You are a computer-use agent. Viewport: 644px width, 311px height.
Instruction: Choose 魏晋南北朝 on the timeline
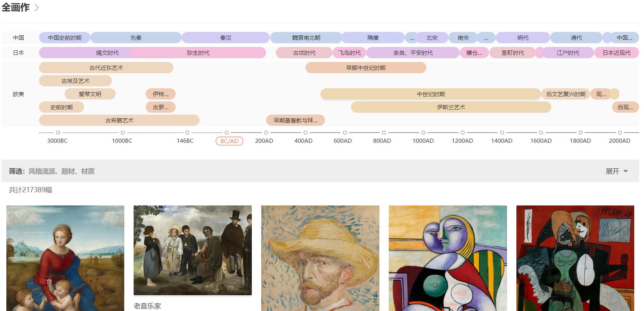[x=306, y=38]
